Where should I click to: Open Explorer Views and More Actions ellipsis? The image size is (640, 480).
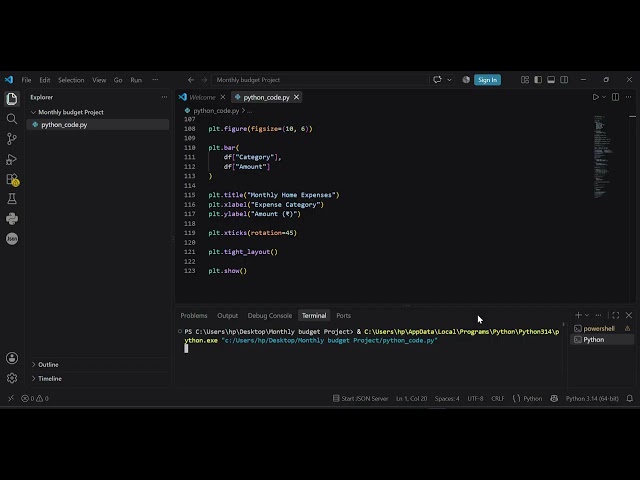[x=164, y=97]
